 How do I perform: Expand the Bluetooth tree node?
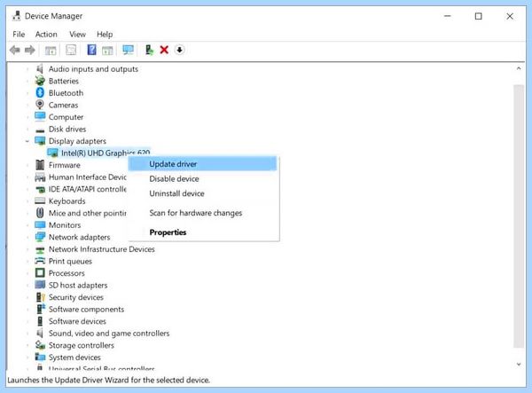point(27,93)
